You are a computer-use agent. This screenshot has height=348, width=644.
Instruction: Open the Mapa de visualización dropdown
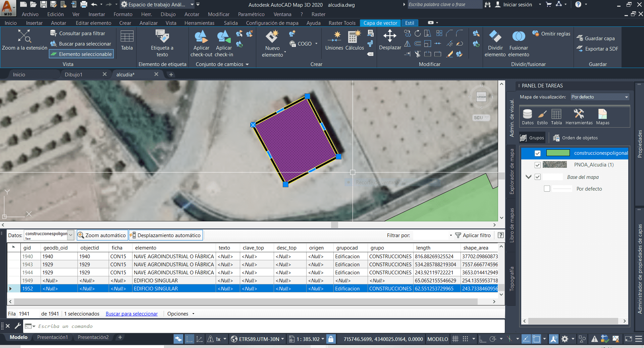[x=626, y=97]
